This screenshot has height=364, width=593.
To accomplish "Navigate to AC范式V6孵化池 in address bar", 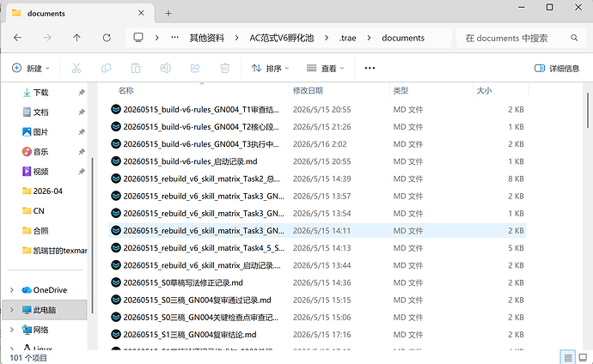I will [282, 38].
